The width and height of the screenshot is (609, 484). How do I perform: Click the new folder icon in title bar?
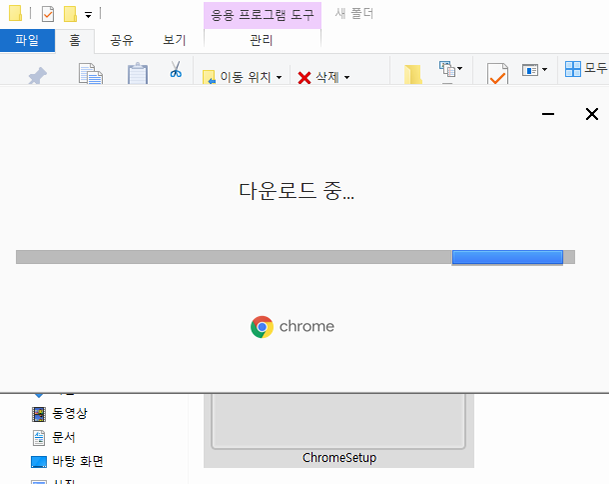[x=70, y=14]
